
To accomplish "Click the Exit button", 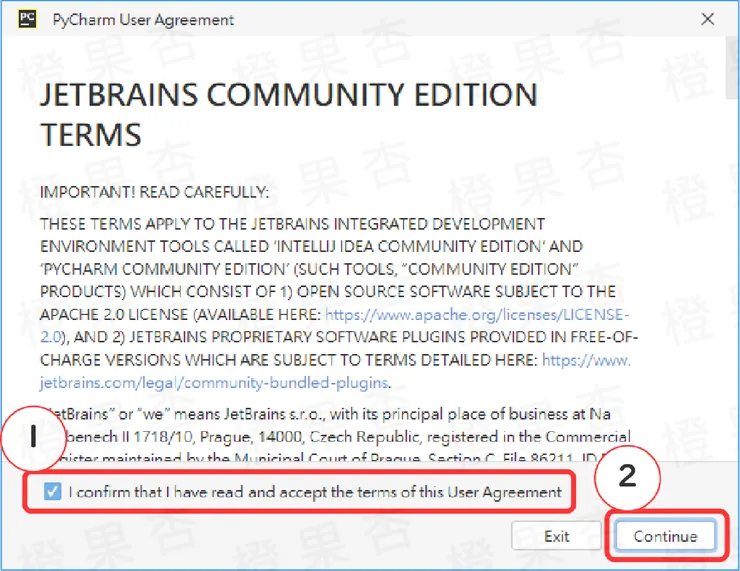I will [x=556, y=536].
